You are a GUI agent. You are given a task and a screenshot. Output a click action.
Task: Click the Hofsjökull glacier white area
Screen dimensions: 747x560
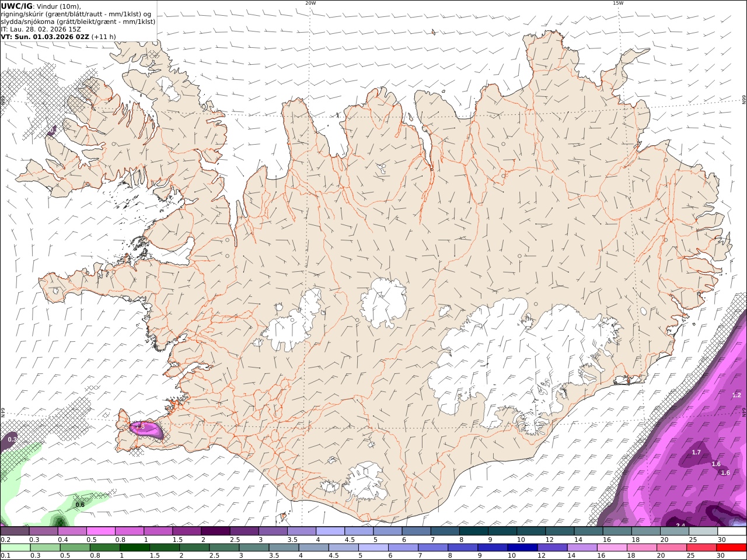(383, 302)
